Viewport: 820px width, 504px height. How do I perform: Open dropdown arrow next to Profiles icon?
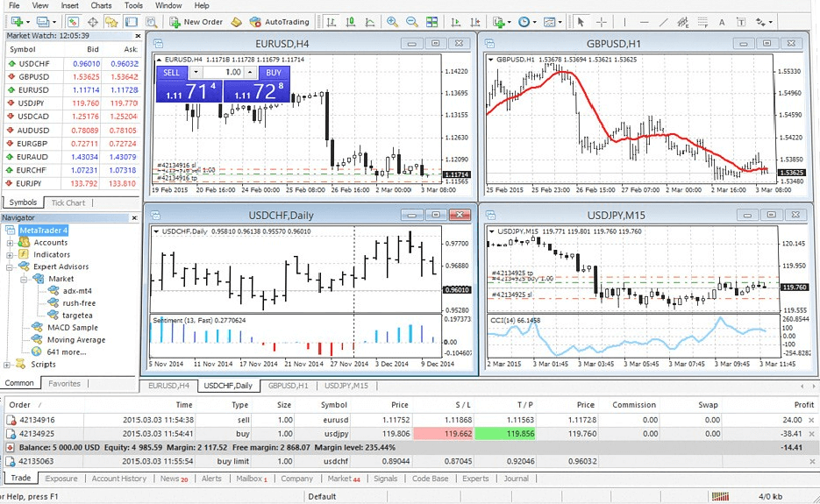(53, 23)
